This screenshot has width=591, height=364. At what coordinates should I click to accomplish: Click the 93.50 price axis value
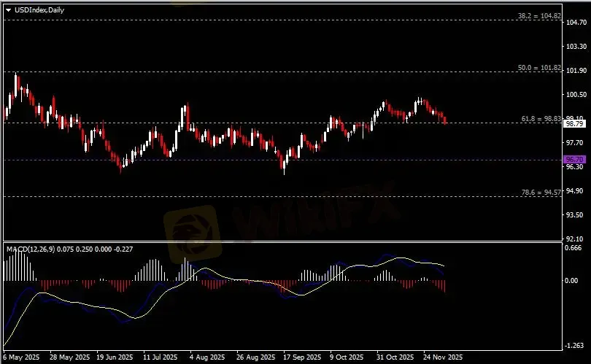click(x=574, y=214)
